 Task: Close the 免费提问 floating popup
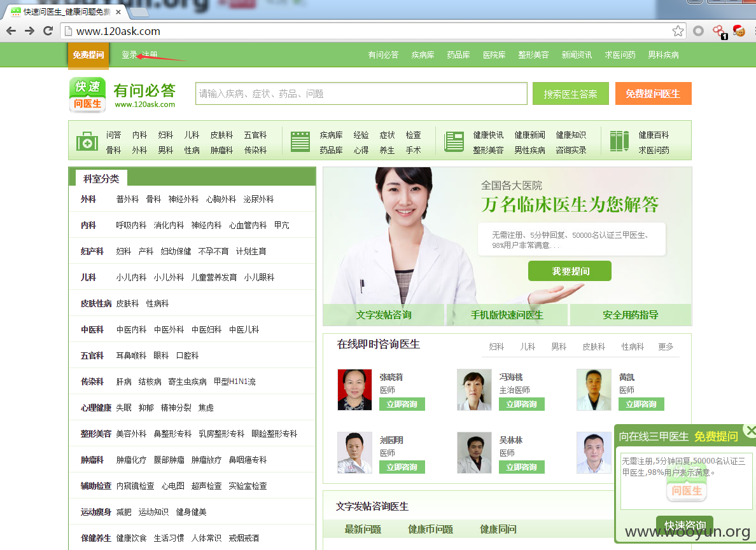(x=750, y=430)
